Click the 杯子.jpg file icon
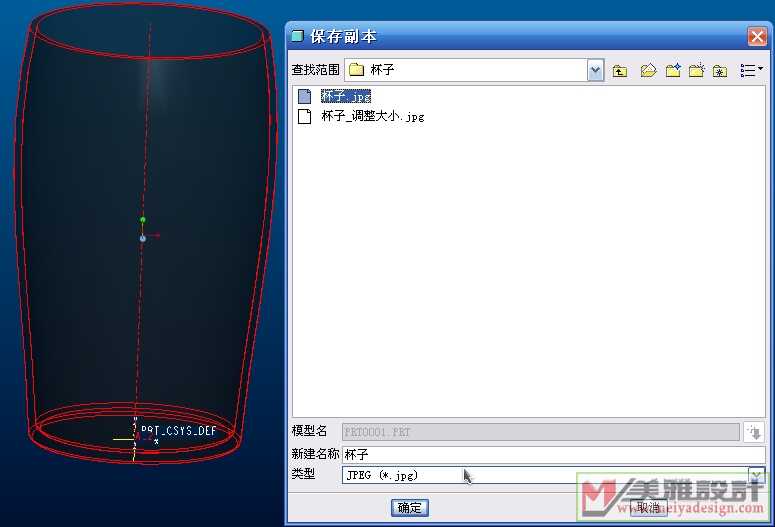This screenshot has height=527, width=775. [304, 96]
